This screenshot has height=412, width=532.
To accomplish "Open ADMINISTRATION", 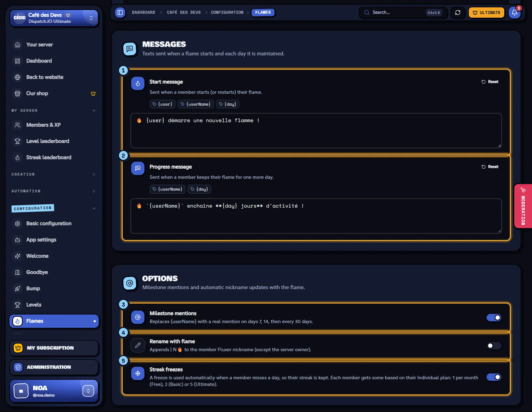I will pyautogui.click(x=54, y=367).
